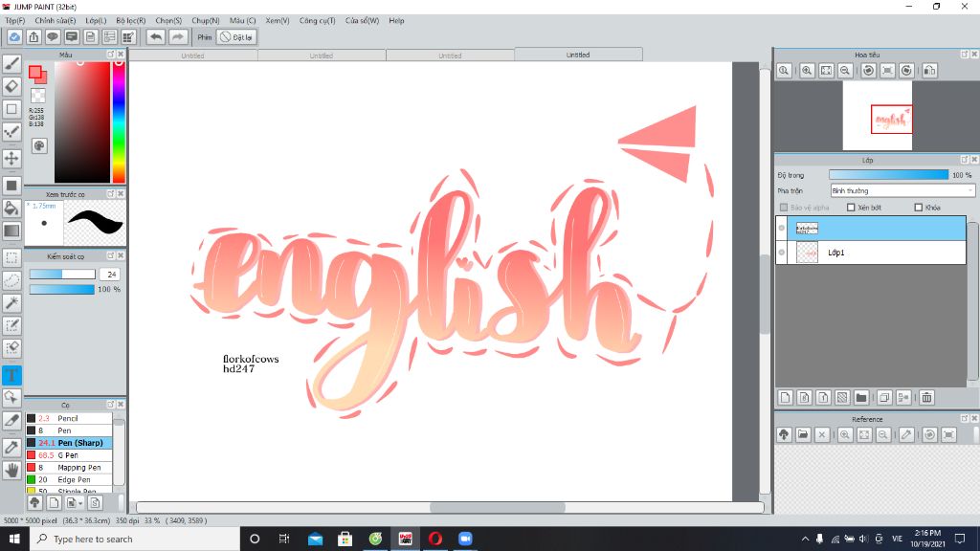Select the Gradient tool
Screen dimensions: 980x551
pyautogui.click(x=11, y=231)
